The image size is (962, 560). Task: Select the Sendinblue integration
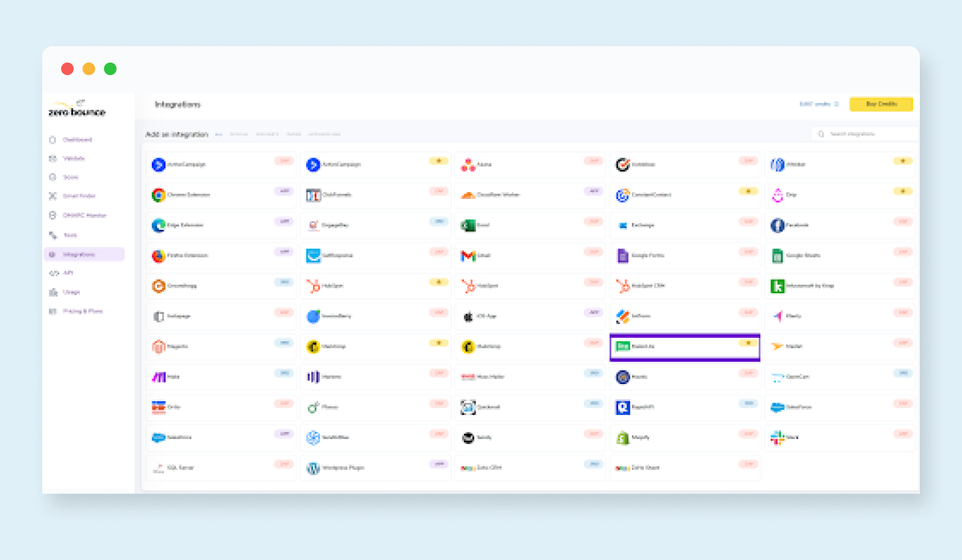point(374,437)
